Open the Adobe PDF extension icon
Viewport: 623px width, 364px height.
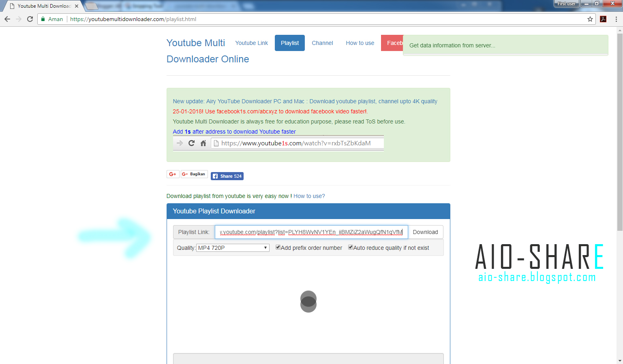[603, 19]
